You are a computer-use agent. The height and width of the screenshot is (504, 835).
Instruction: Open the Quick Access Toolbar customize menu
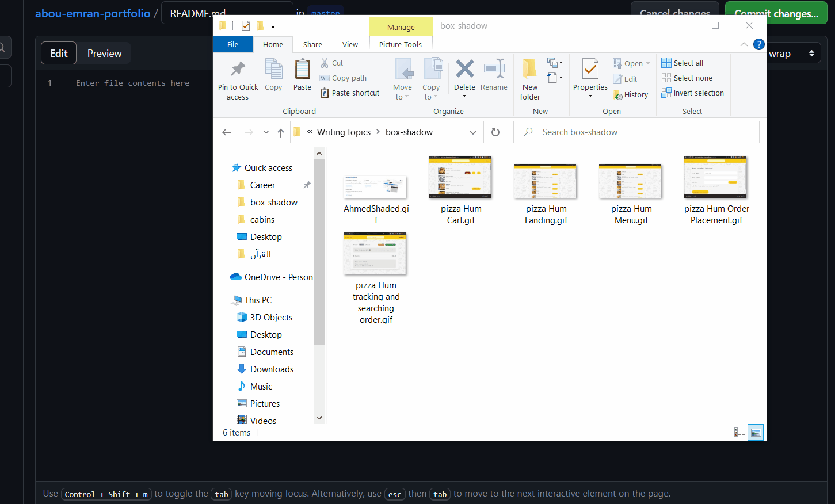[x=273, y=26]
